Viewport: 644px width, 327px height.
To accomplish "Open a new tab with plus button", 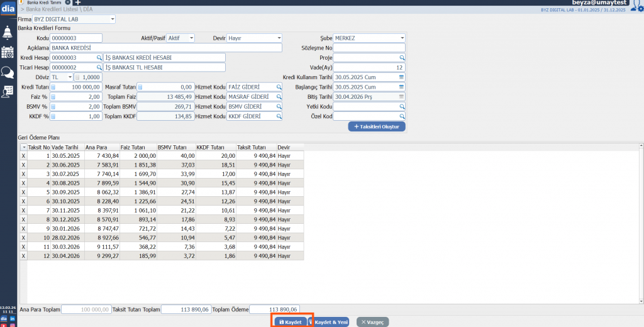I will (x=77, y=3).
